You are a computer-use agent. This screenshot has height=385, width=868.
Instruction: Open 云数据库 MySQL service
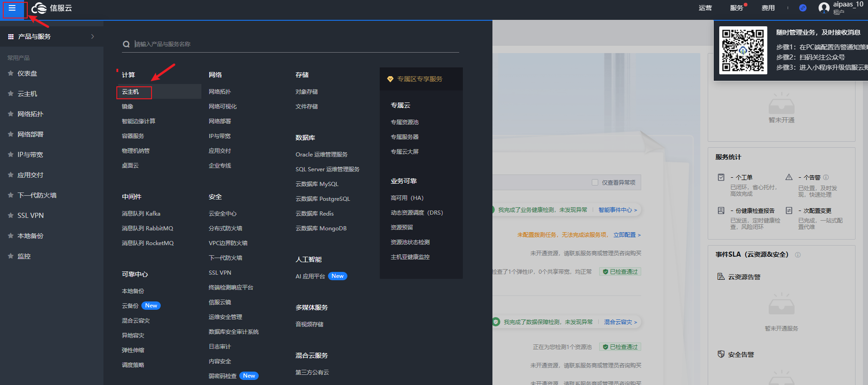317,184
